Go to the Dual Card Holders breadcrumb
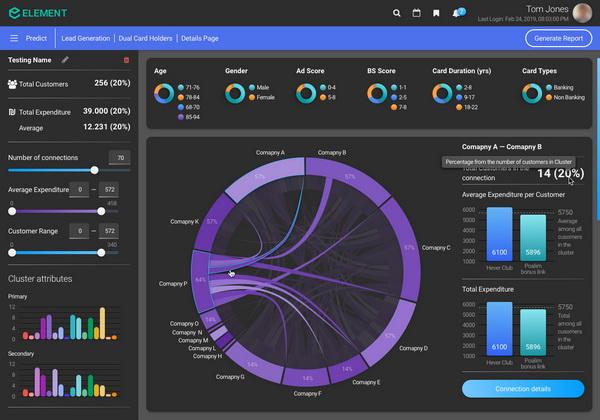600x420 pixels. click(148, 38)
